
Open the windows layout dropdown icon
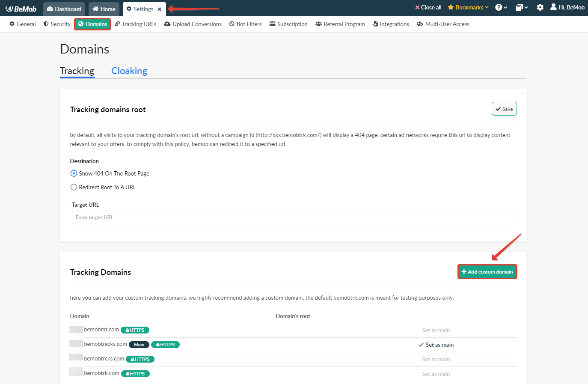(522, 7)
